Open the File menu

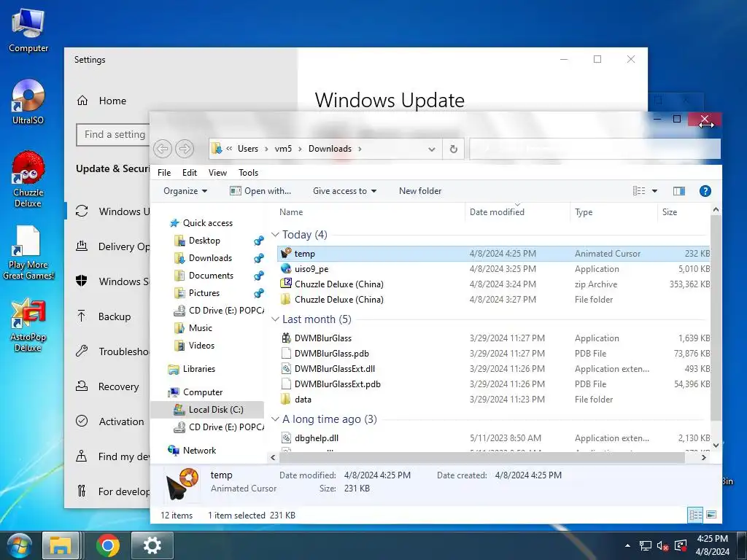(164, 172)
